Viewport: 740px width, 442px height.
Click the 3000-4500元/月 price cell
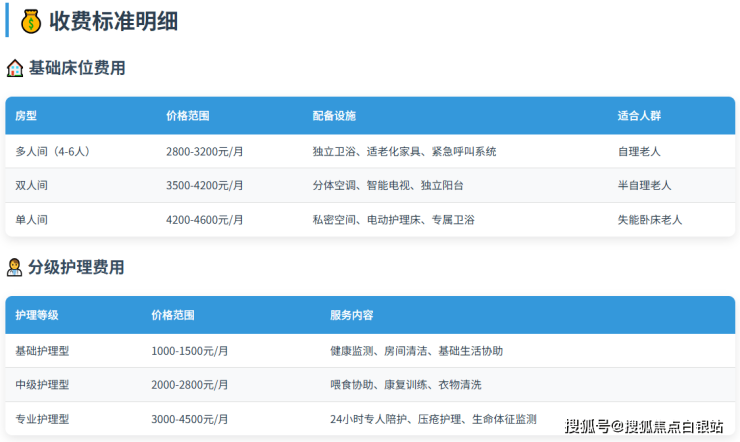(190, 419)
